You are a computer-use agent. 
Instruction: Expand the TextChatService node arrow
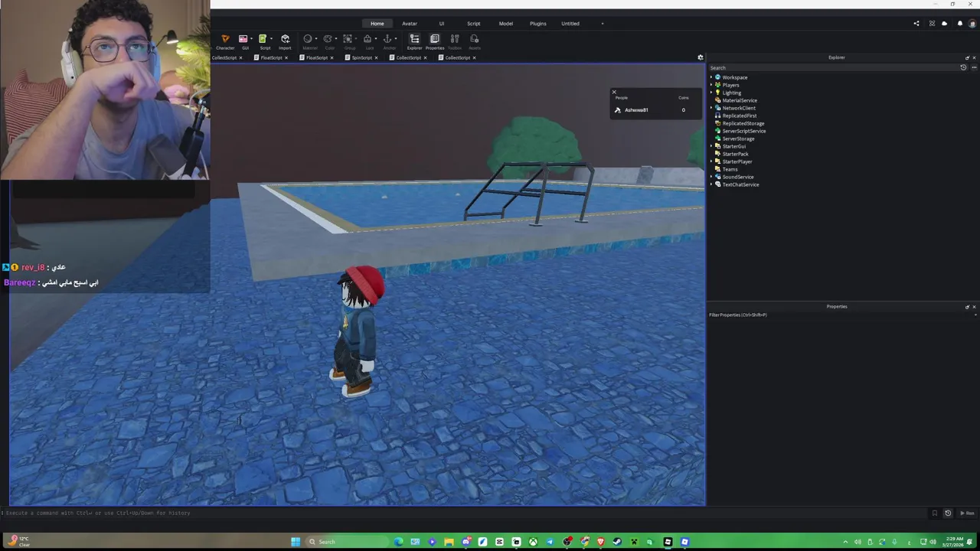[711, 184]
